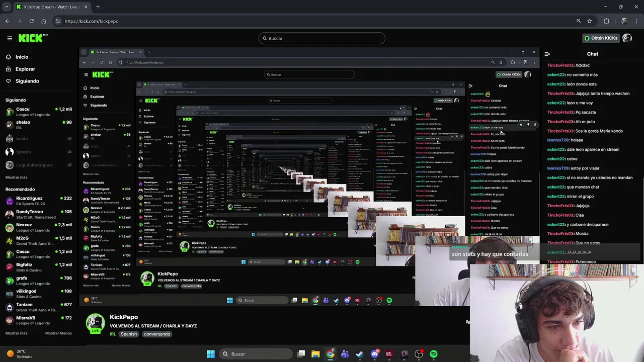Click the Spanish language tag
The width and height of the screenshot is (644, 362).
tap(129, 334)
